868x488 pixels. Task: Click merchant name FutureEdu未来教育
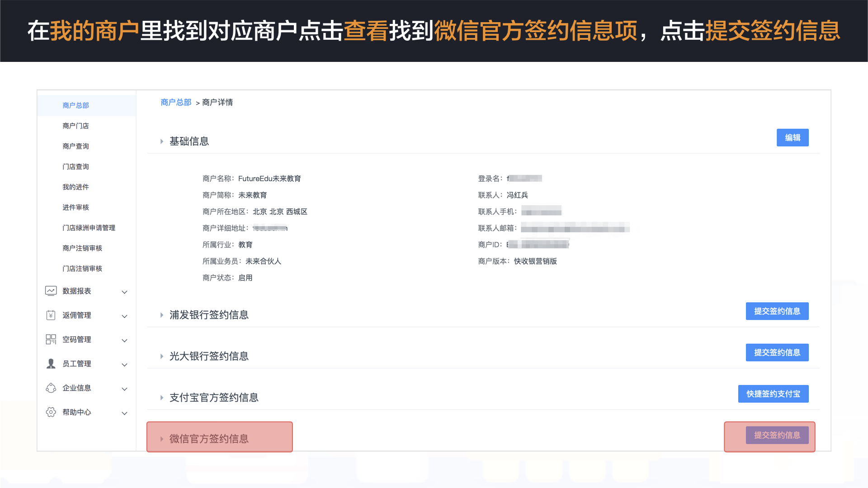(269, 178)
